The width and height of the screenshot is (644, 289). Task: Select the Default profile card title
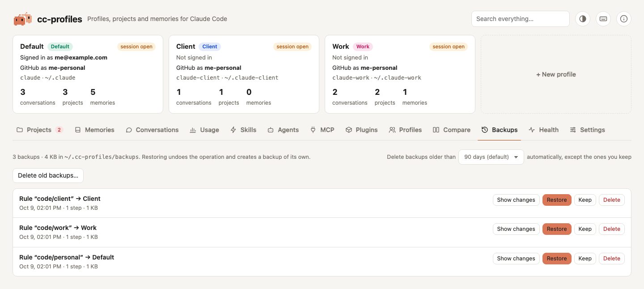32,47
